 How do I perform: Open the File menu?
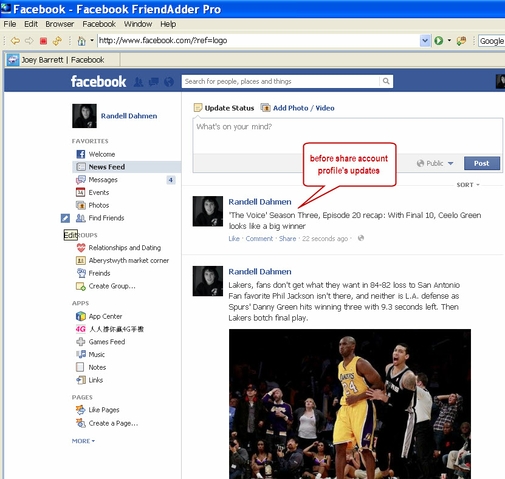point(10,24)
